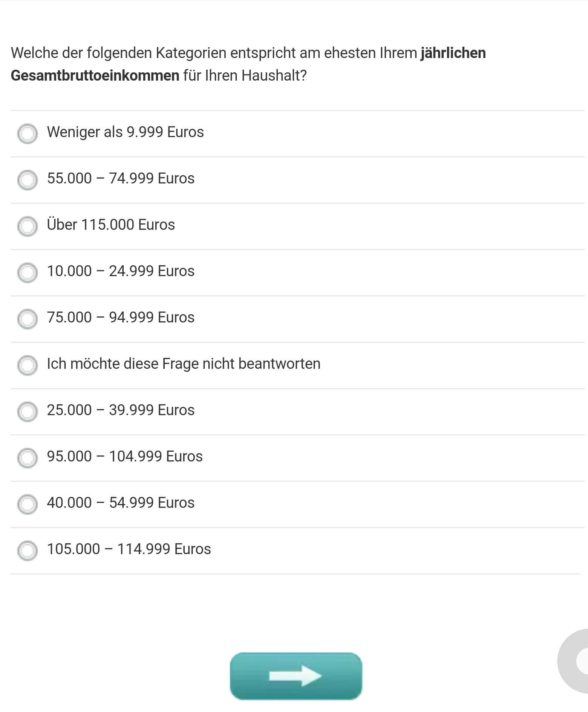
Task: Open the gray floating circle widget at the edge
Action: (573, 660)
